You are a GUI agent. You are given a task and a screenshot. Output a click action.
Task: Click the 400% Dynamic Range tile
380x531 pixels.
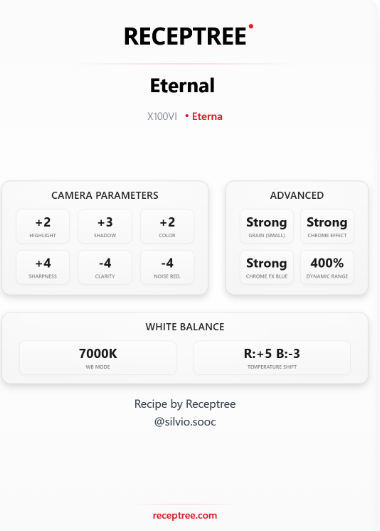[x=327, y=268]
